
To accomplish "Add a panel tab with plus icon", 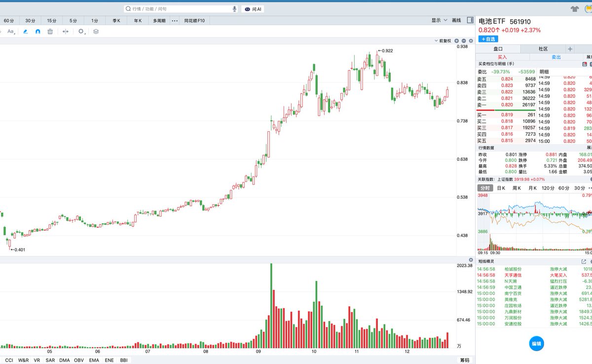I will [x=570, y=49].
